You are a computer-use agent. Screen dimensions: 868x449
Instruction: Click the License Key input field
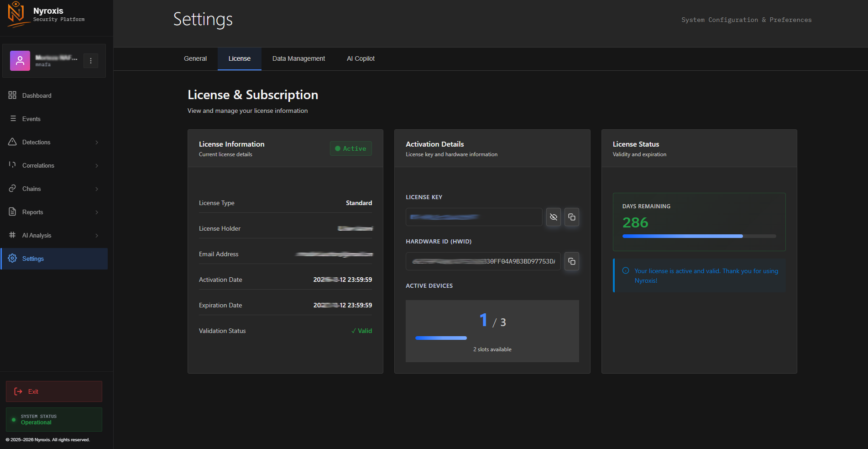tap(474, 217)
